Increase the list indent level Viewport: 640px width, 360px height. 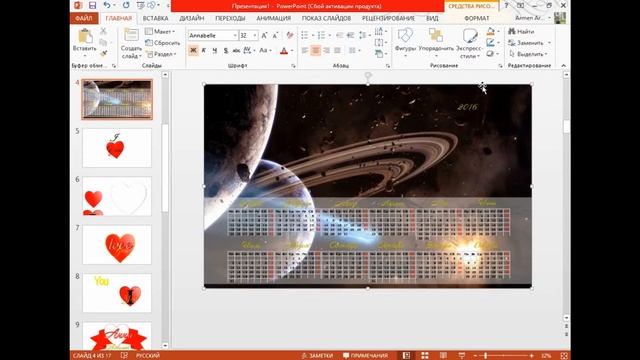point(350,36)
